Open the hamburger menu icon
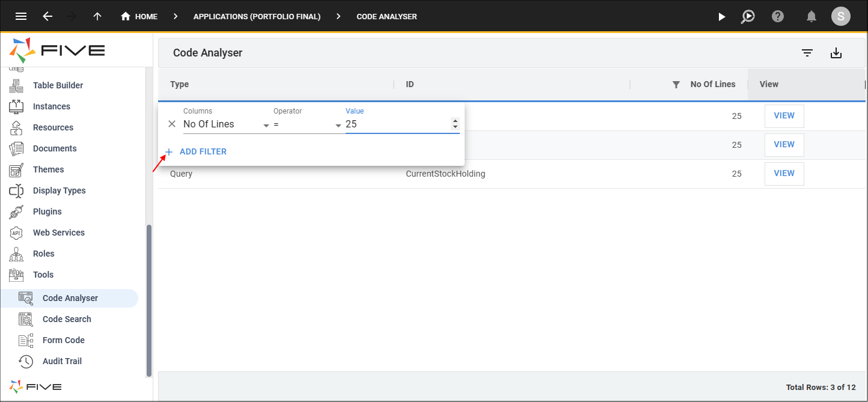This screenshot has height=402, width=868. [x=21, y=16]
